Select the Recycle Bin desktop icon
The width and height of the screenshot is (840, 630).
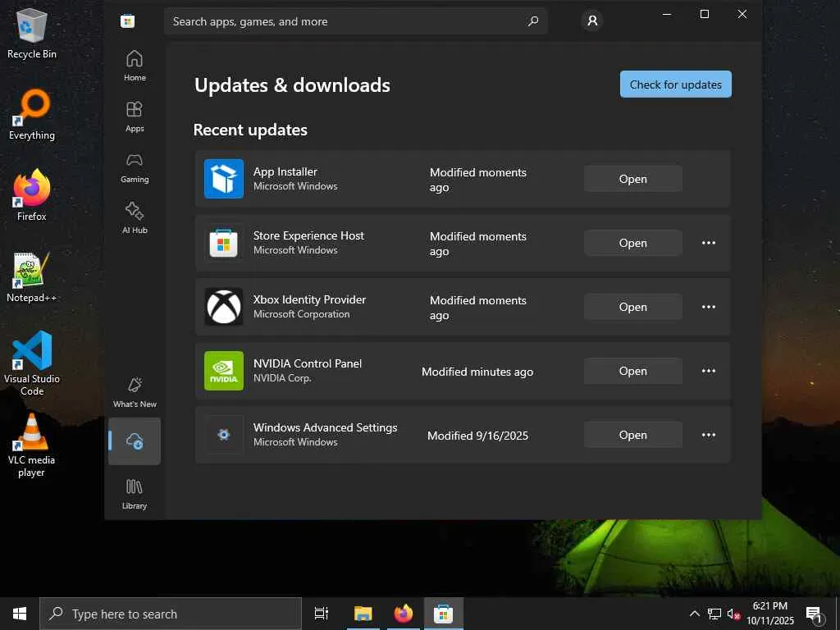[32, 33]
